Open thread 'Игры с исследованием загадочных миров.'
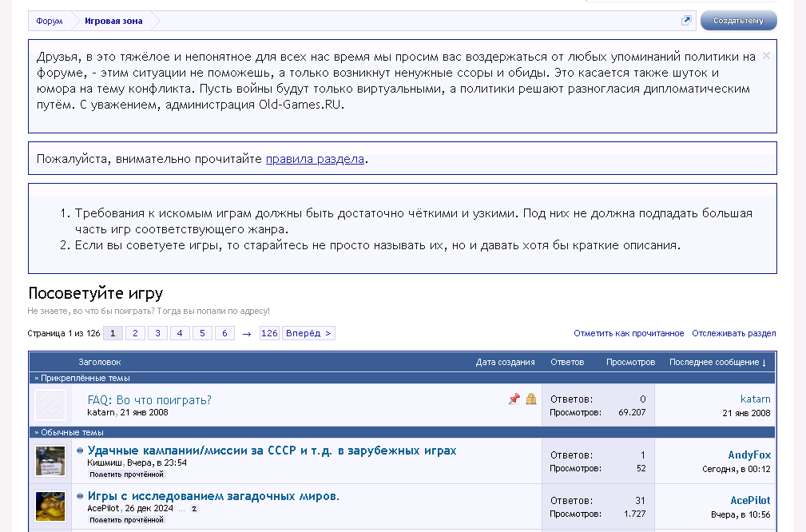Viewport: 806px width, 532px height. (213, 496)
